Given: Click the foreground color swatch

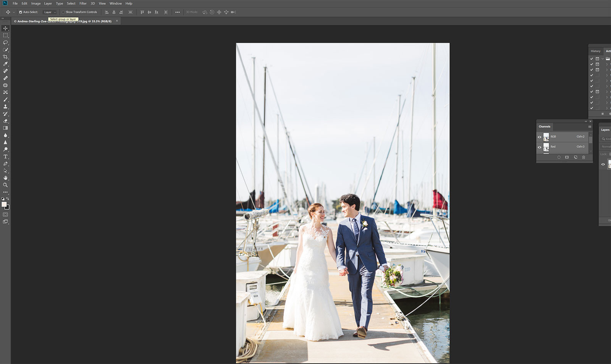Looking at the screenshot, I should click(x=4, y=204).
